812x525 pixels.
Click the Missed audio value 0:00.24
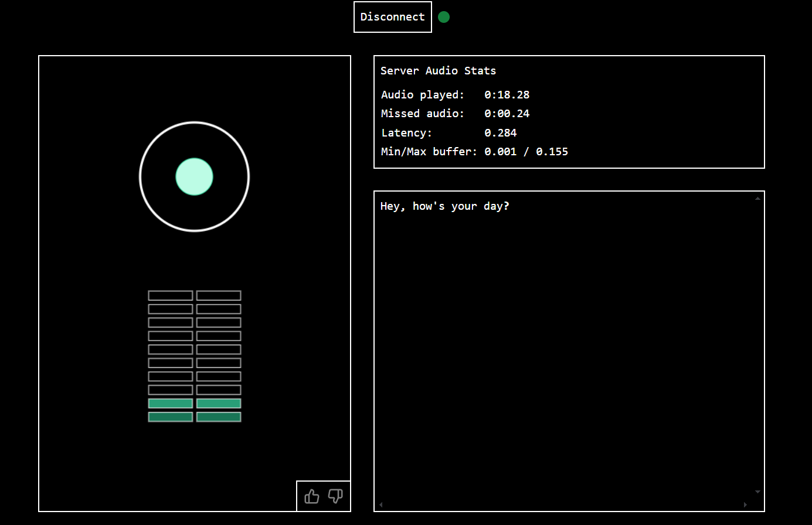pos(507,114)
